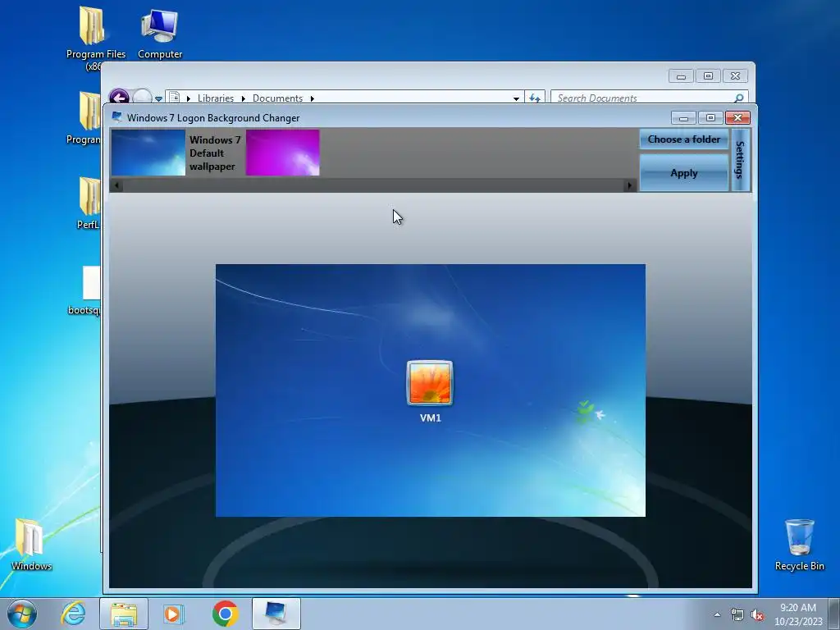Maximize the Explorer Documents window
Viewport: 840px width, 630px height.
pyautogui.click(x=708, y=76)
